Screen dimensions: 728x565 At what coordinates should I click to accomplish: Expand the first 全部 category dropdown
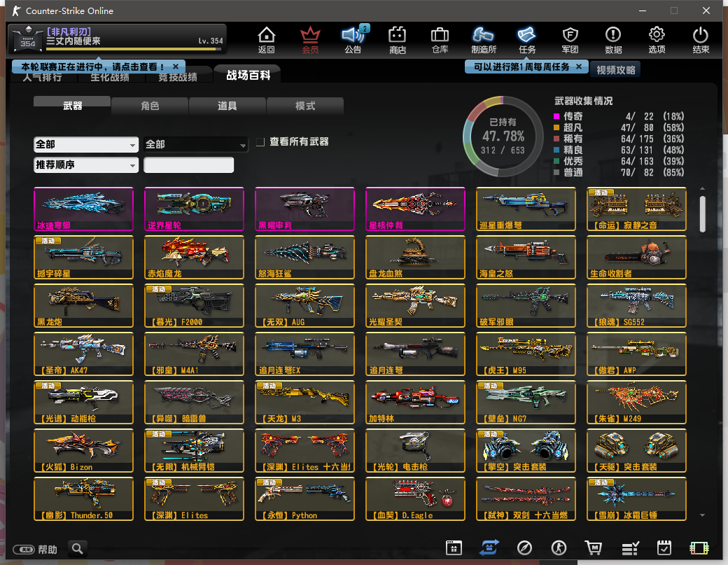point(86,144)
